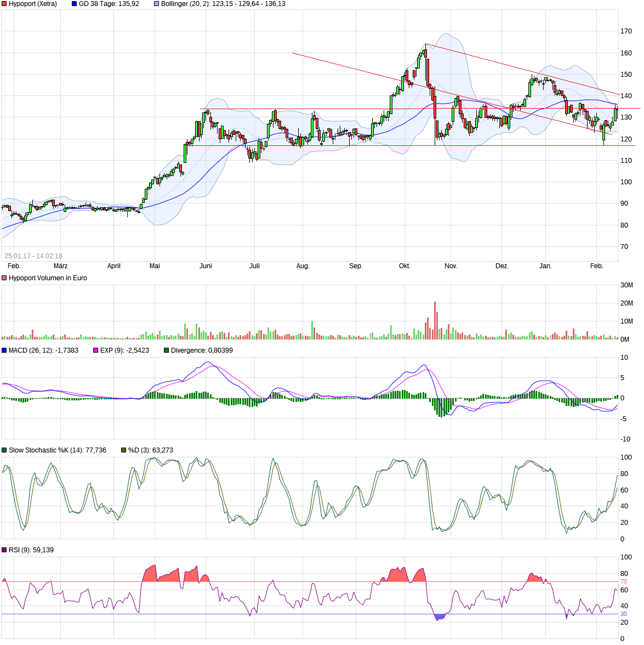Click the 'Hypoport (Xetra)' legend label

tap(33, 4)
